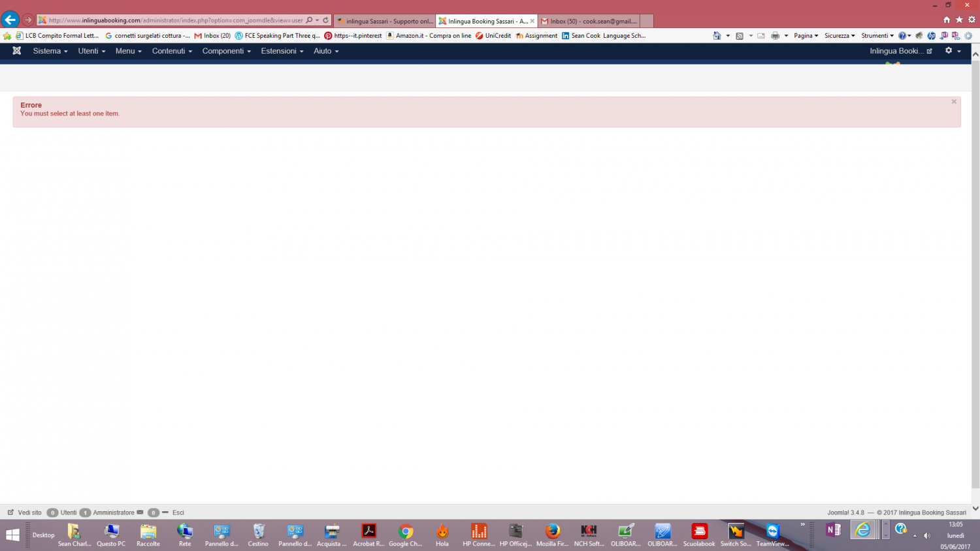Launch Google Chrome from the taskbar
Viewport: 980px width, 551px height.
click(405, 533)
